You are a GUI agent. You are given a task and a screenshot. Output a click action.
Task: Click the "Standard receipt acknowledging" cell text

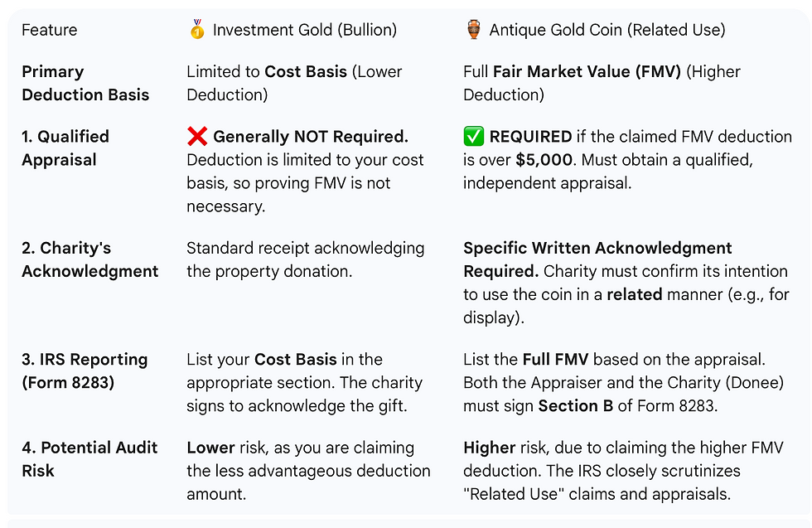[x=305, y=248]
